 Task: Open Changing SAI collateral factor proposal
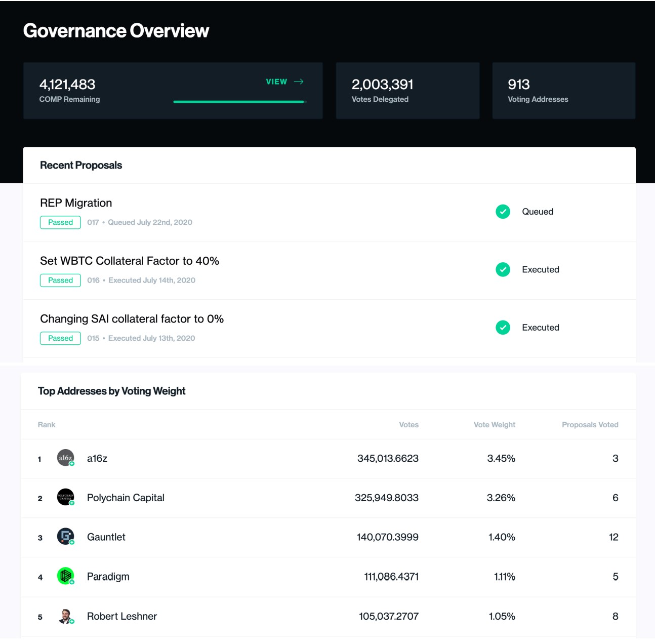(132, 319)
